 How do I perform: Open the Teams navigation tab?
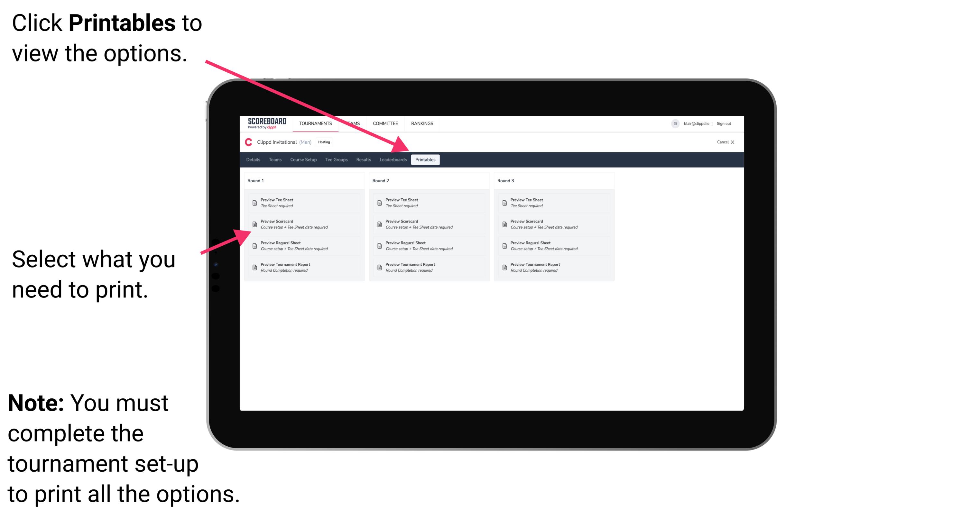point(273,160)
